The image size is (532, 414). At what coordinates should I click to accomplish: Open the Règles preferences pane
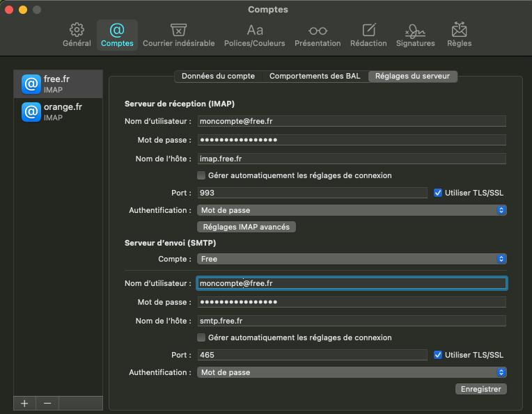tap(460, 35)
